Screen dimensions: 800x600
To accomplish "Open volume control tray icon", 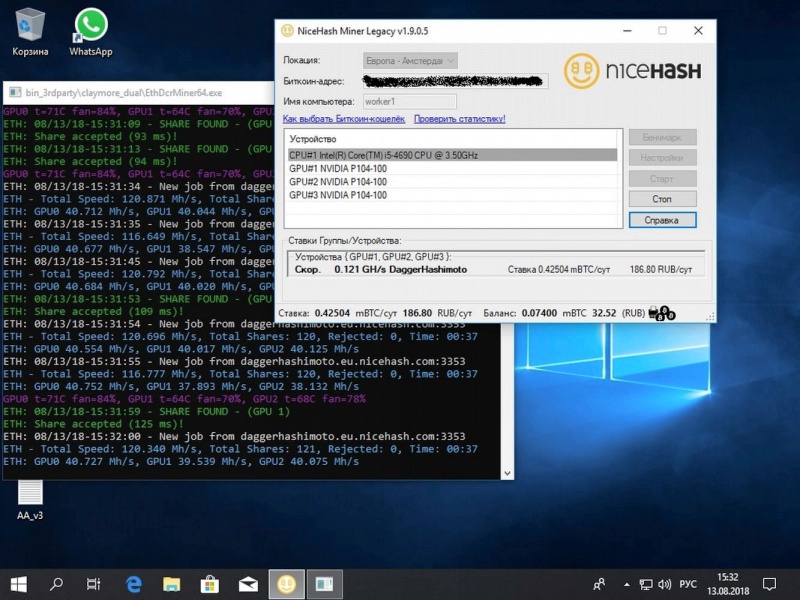I will [x=664, y=585].
